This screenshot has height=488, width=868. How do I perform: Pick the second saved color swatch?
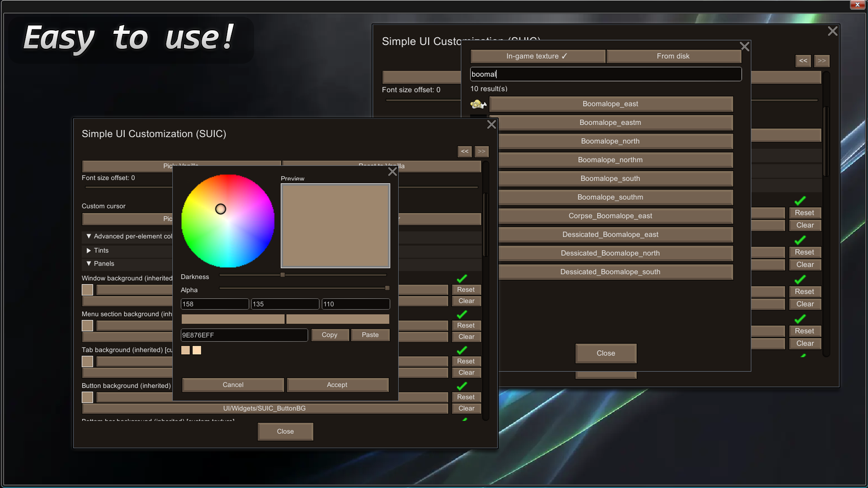click(197, 350)
